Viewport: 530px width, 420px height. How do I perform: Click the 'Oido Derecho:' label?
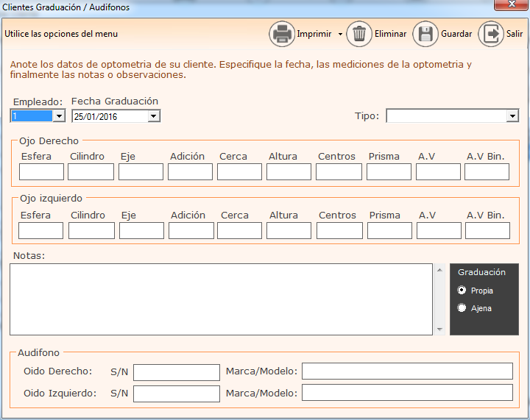point(58,371)
